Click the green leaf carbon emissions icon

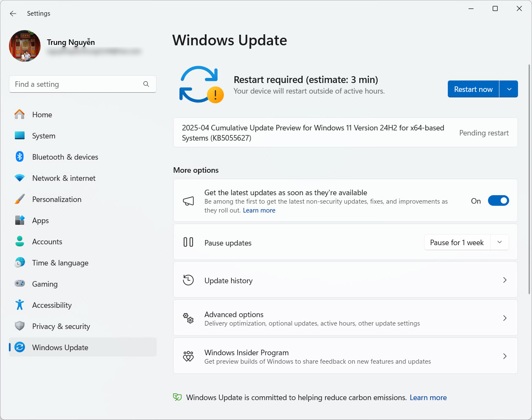[x=177, y=397]
